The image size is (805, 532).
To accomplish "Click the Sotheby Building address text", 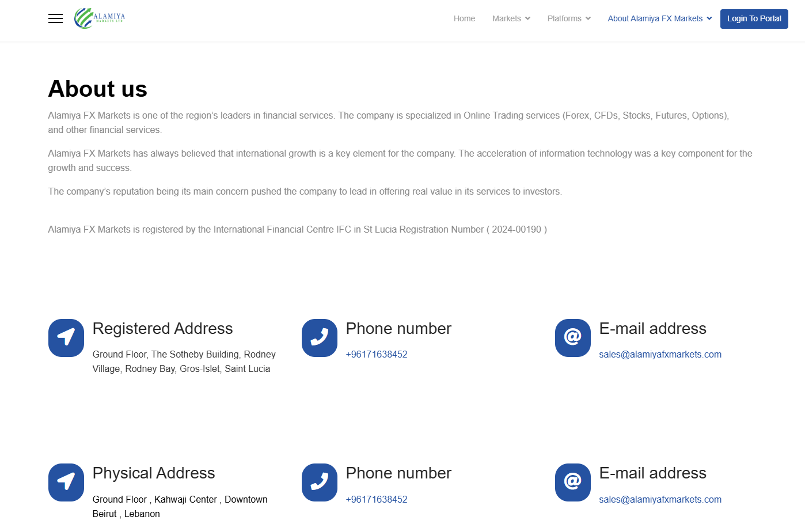I will click(184, 362).
